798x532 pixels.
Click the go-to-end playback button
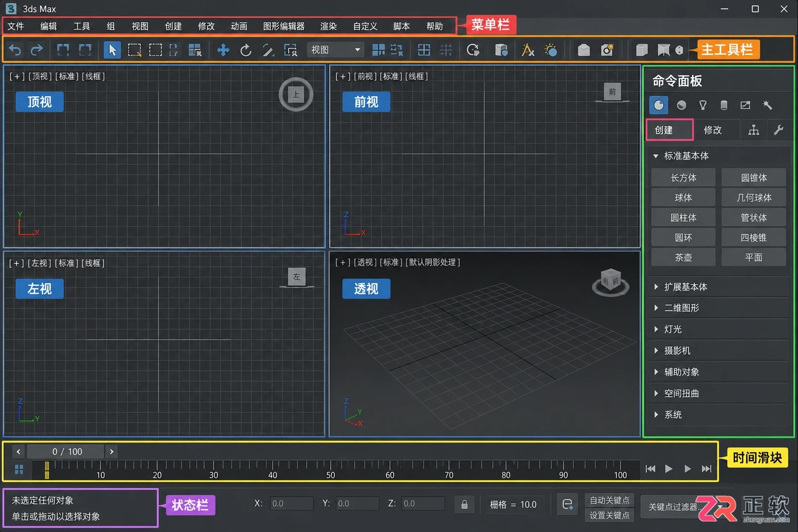tap(707, 469)
